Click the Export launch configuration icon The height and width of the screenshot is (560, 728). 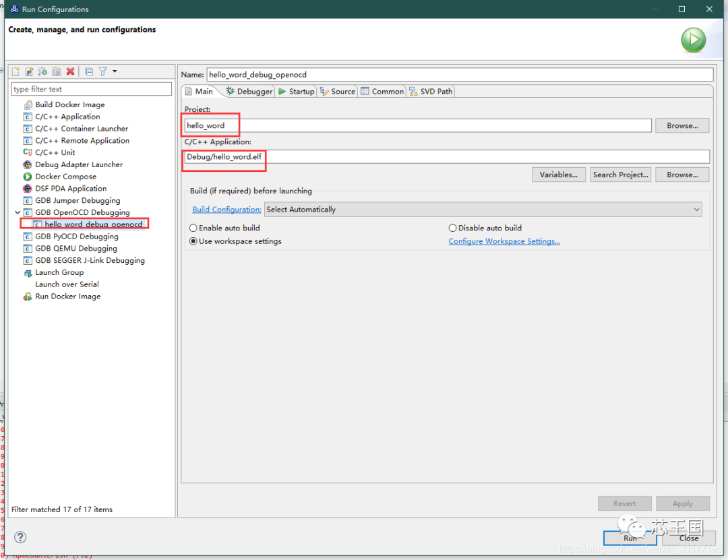42,71
